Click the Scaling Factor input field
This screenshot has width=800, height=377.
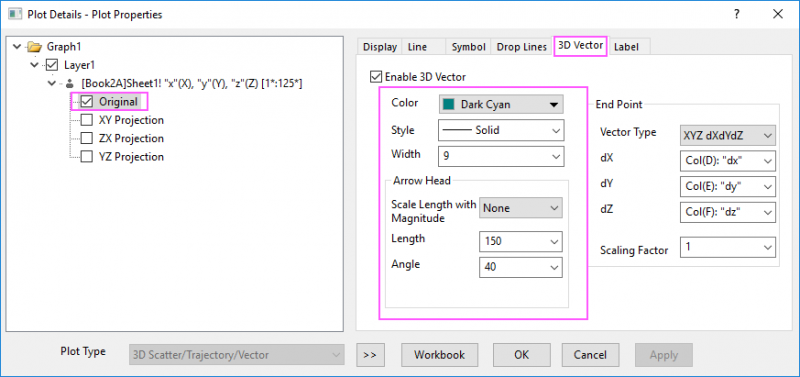(728, 247)
